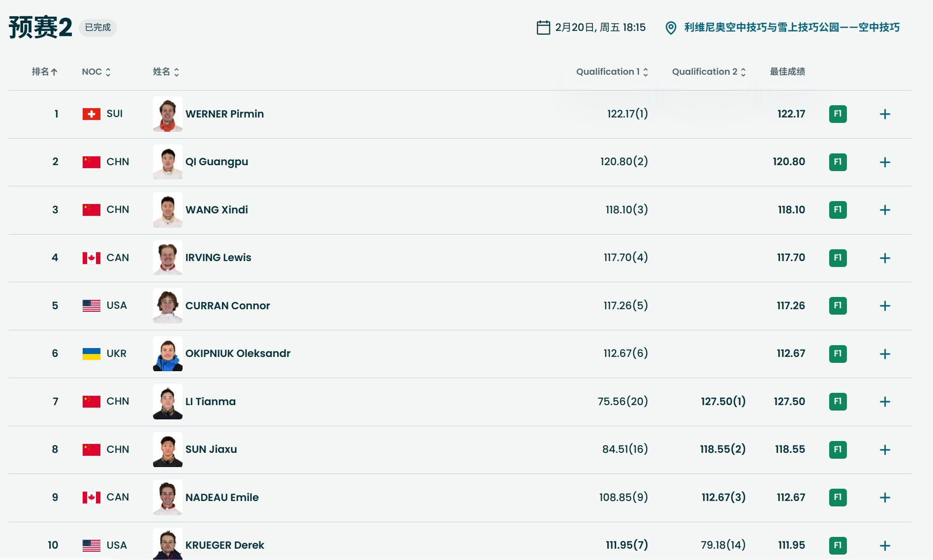933x560 pixels.
Task: Open KRUEGER Derek athlete profile
Action: (x=225, y=545)
